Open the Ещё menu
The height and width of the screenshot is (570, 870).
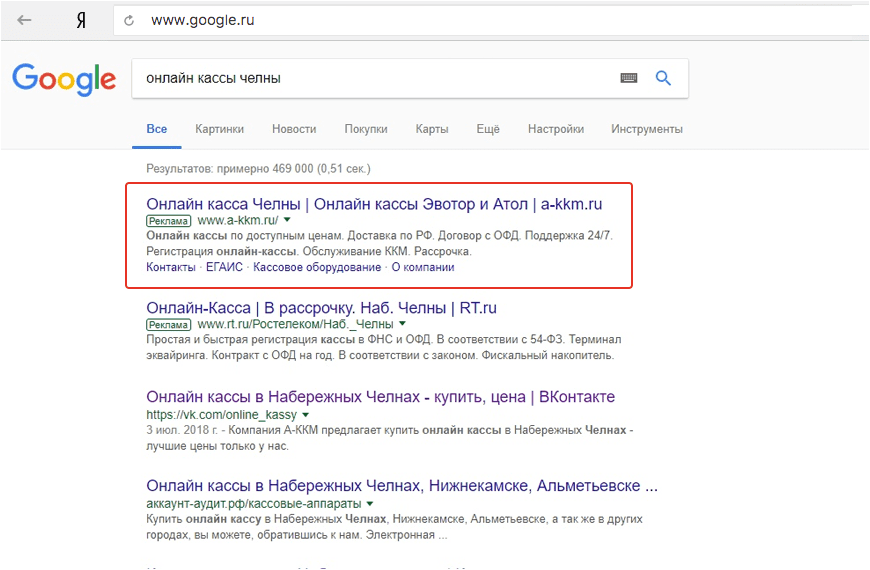click(488, 129)
